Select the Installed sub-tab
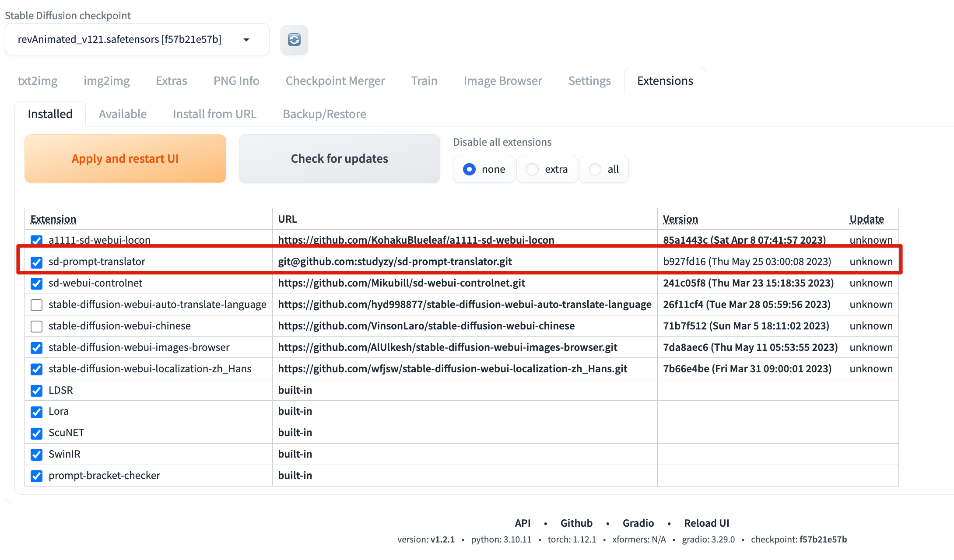 (50, 114)
